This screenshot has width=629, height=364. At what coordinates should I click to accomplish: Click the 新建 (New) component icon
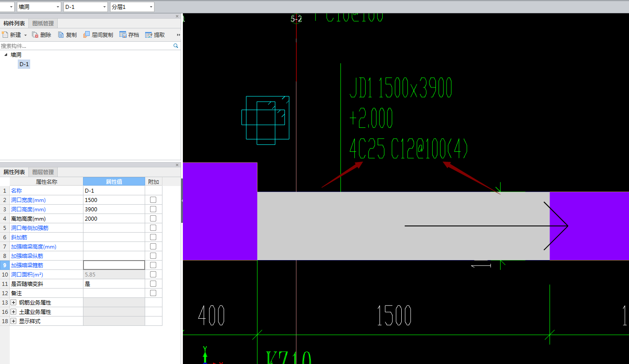click(x=5, y=35)
